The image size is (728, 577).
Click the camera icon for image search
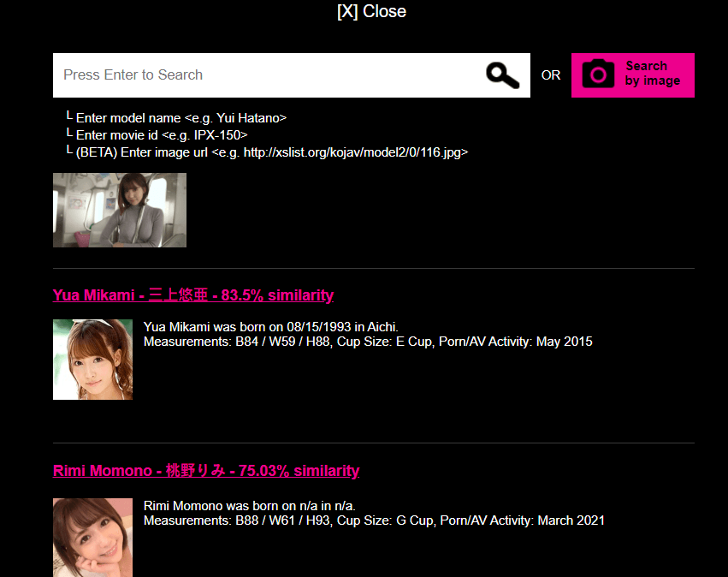598,74
